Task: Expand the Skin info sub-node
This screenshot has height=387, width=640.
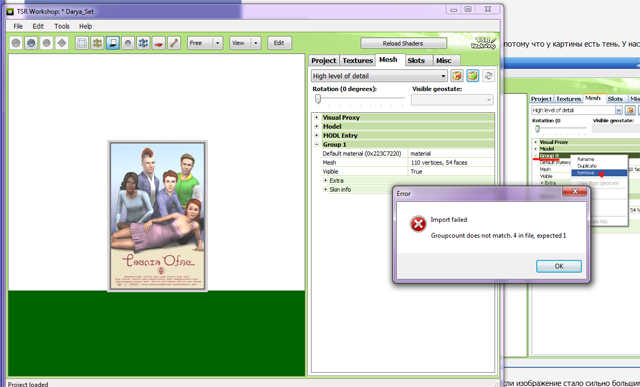Action: pos(325,189)
